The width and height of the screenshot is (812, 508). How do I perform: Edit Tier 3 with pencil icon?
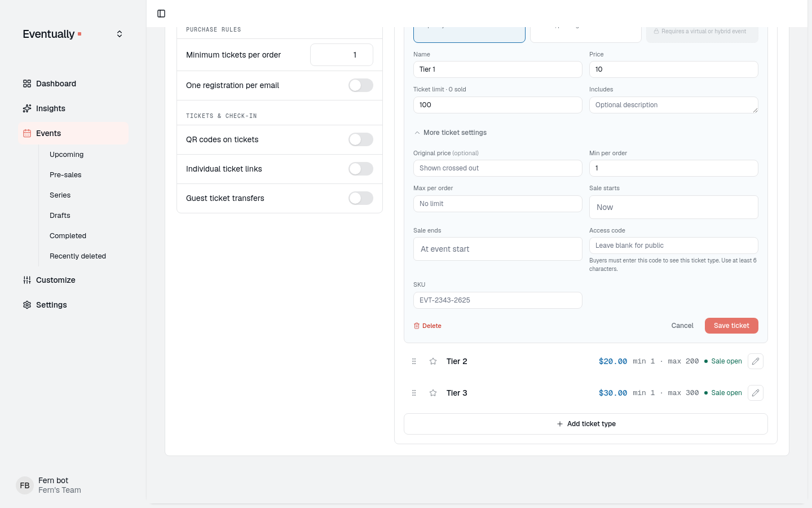click(x=756, y=393)
